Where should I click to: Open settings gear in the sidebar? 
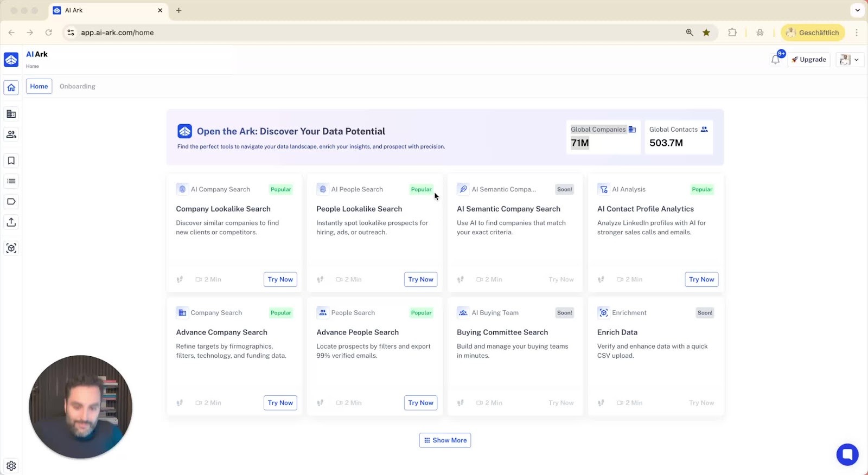[11, 466]
